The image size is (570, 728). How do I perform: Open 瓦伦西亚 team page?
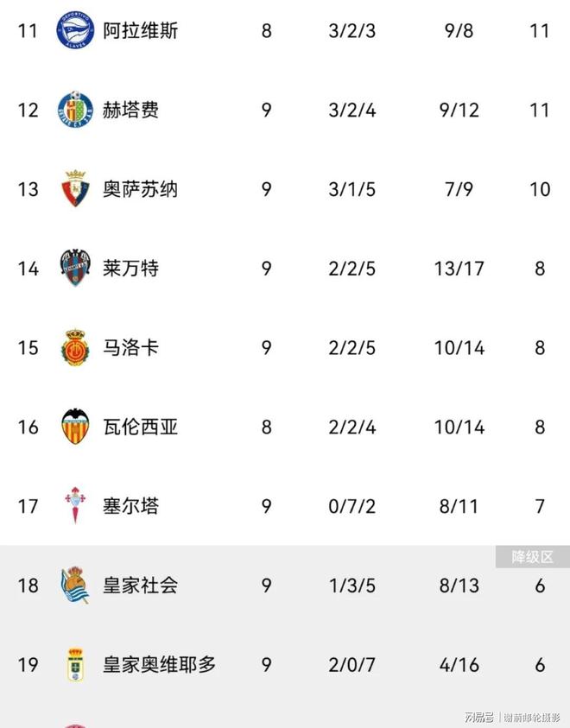[141, 427]
